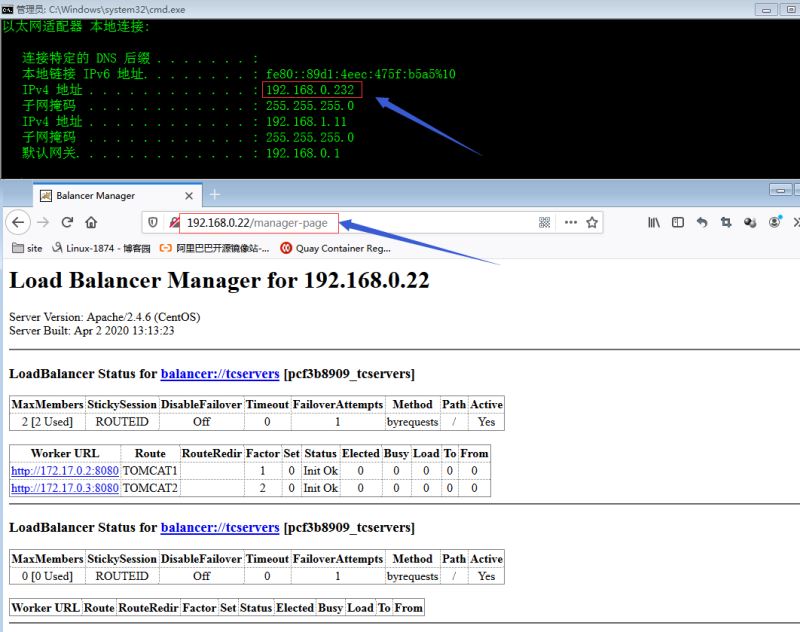Open the Firefox library icon
The width and height of the screenshot is (800, 632).
click(x=653, y=222)
